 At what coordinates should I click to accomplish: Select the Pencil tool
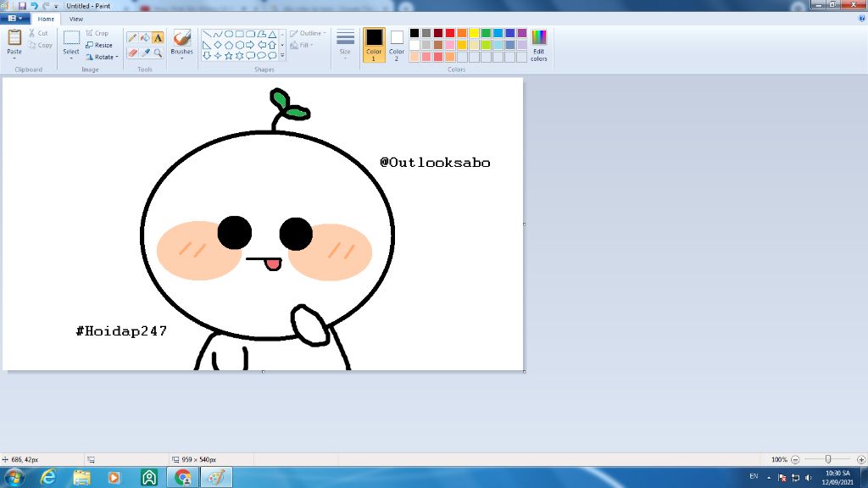[x=132, y=37]
